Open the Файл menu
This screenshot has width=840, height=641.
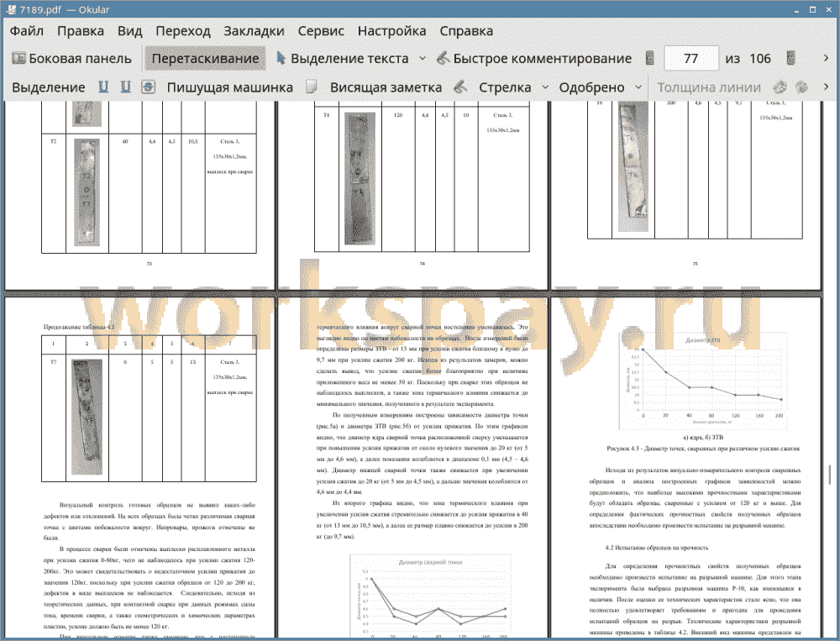click(x=27, y=31)
